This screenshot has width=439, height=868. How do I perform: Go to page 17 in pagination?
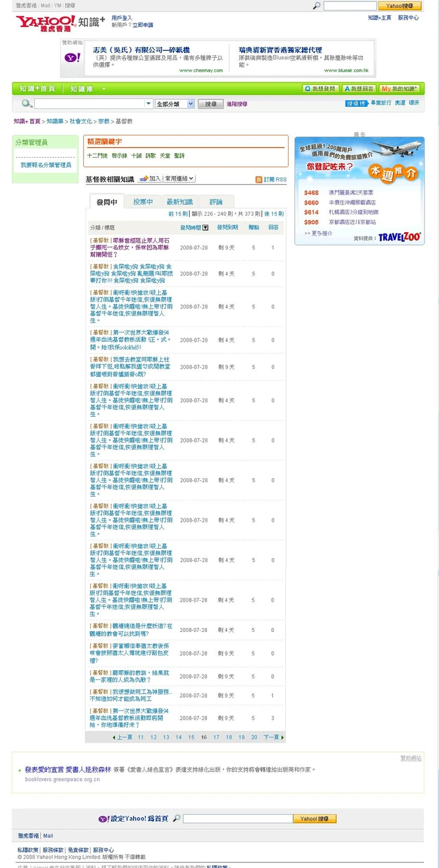[216, 737]
